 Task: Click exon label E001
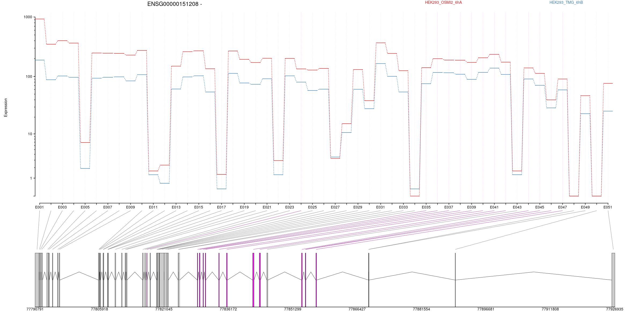tap(39, 207)
